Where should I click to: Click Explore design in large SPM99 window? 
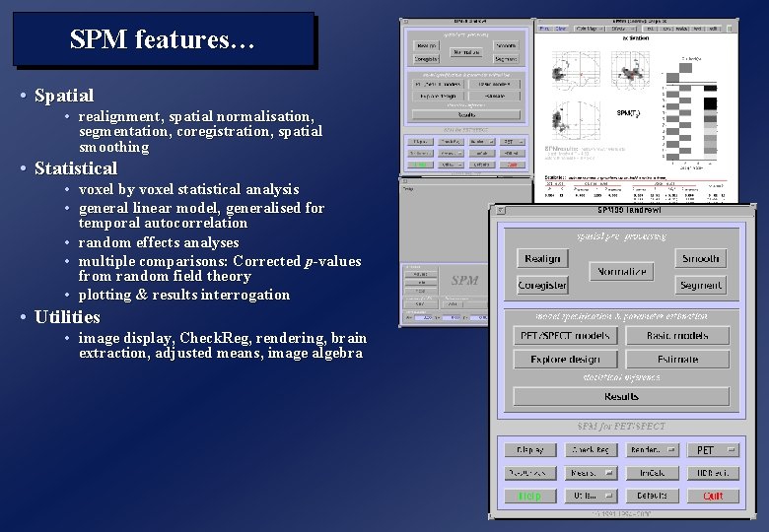(565, 359)
